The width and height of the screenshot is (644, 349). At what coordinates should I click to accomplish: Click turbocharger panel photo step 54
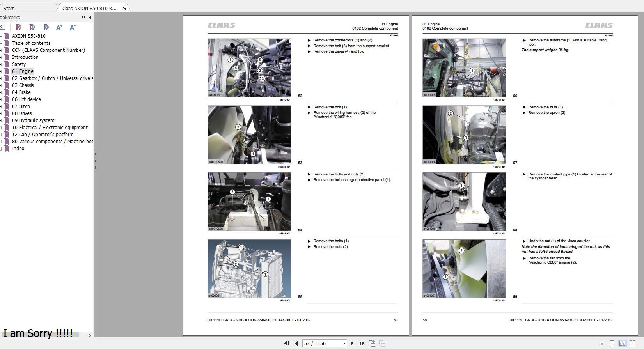coord(249,202)
